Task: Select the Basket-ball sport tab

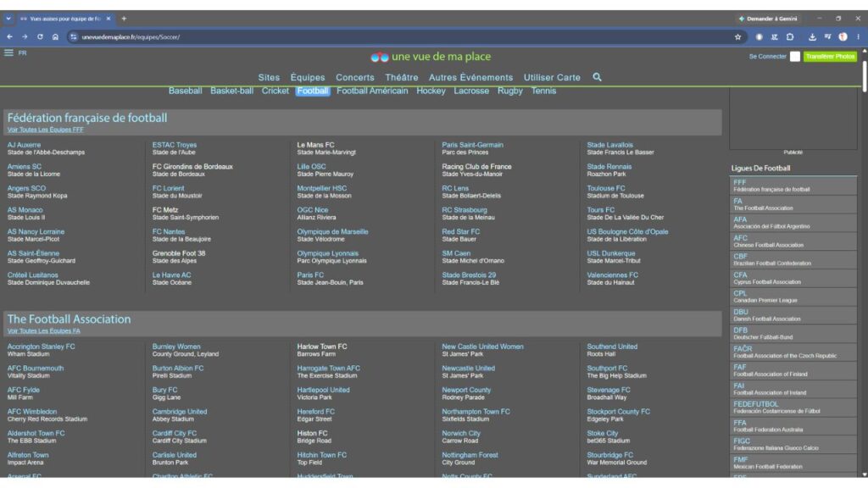Action: [x=231, y=91]
